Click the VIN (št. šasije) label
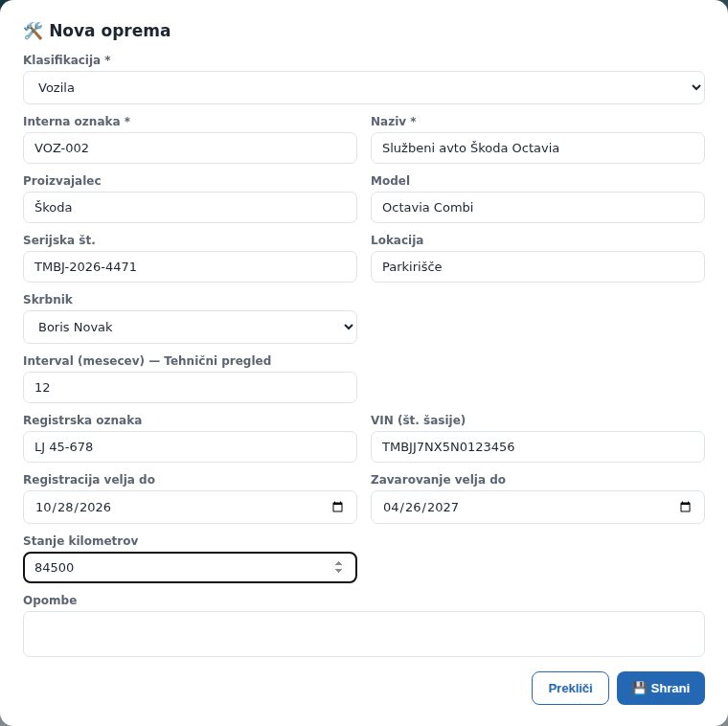The height and width of the screenshot is (726, 728). point(418,420)
